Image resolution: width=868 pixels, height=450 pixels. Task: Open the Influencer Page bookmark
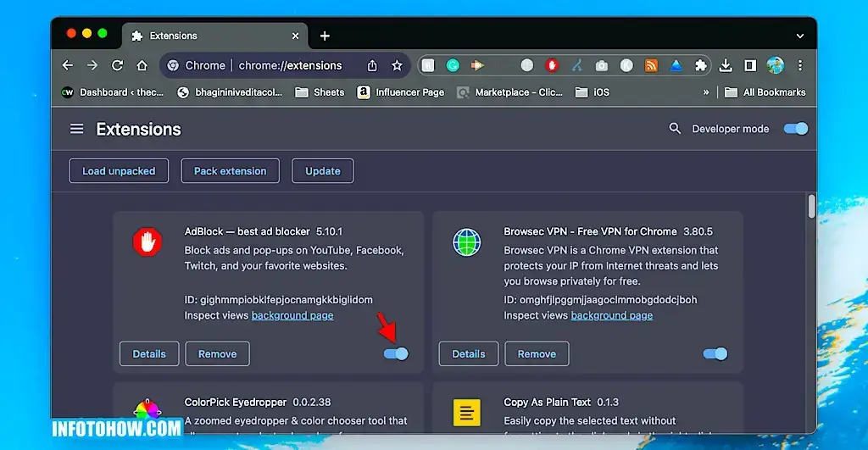point(401,92)
